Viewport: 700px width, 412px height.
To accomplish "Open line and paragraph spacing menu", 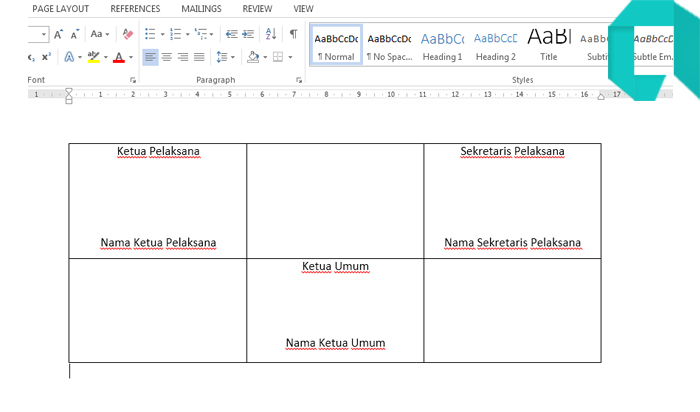I will coord(225,57).
